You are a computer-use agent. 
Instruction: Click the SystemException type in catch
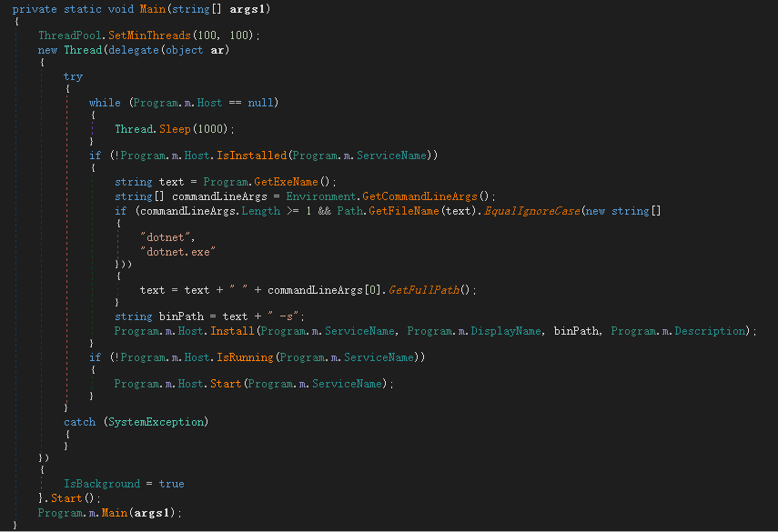156,422
